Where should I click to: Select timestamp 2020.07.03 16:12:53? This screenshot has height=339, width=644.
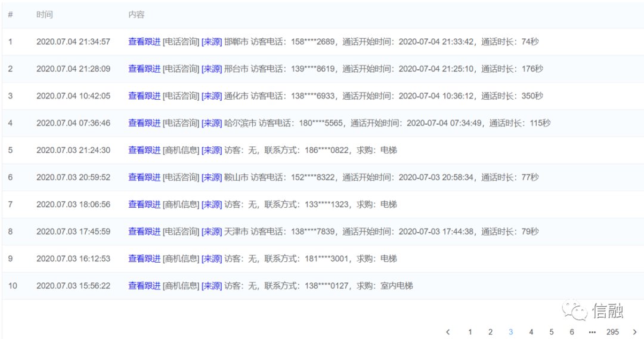[73, 258]
